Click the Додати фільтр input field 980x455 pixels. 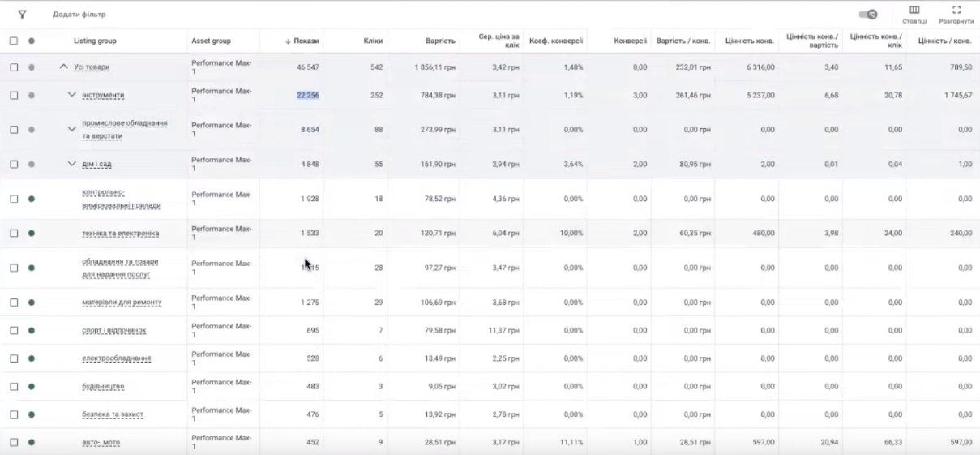(79, 15)
